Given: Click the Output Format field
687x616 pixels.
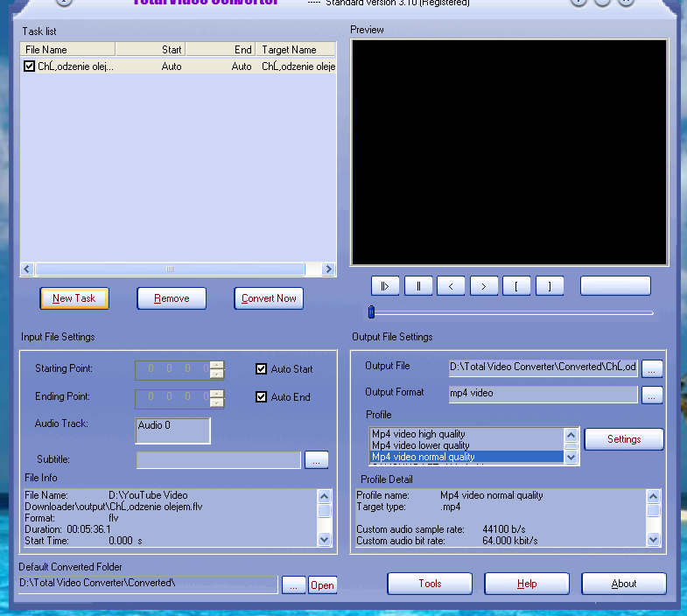Looking at the screenshot, I should click(x=543, y=394).
